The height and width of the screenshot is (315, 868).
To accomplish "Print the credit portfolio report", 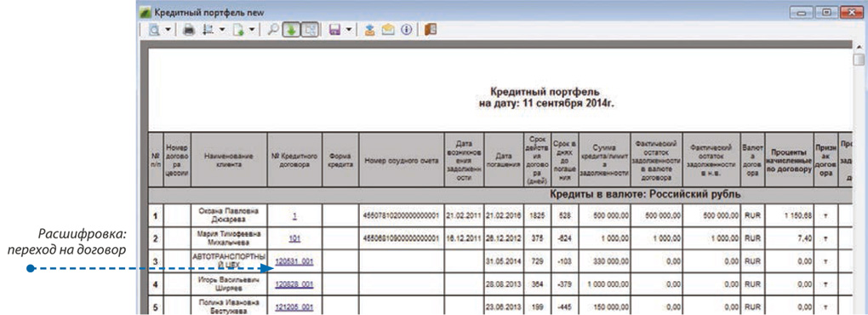I will [189, 30].
